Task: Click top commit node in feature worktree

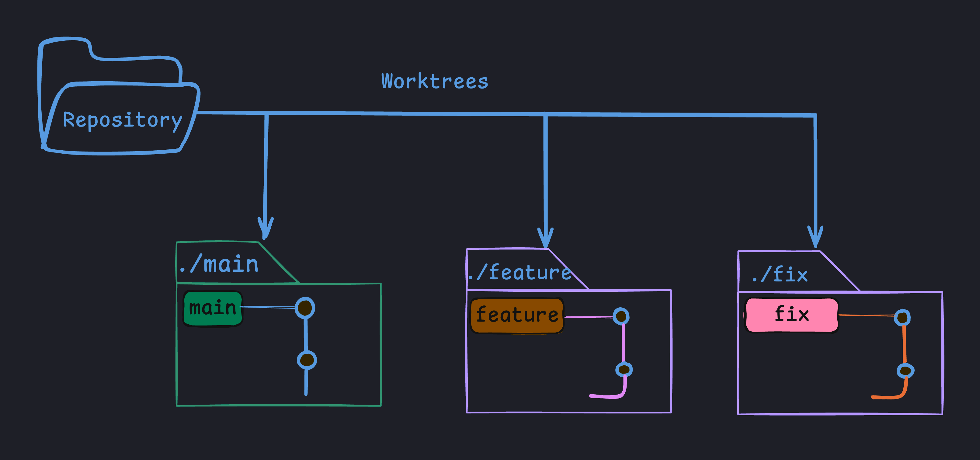Action: (621, 316)
